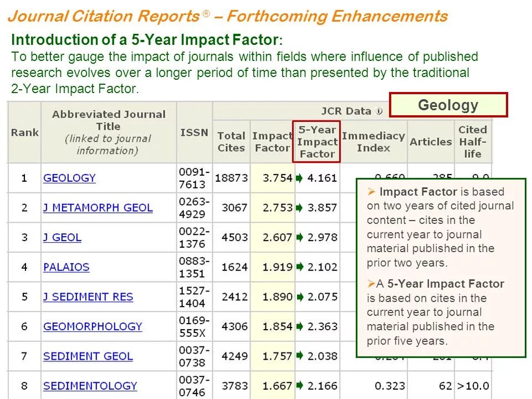Click the Impact Factor column header
The width and height of the screenshot is (532, 399).
tap(273, 142)
